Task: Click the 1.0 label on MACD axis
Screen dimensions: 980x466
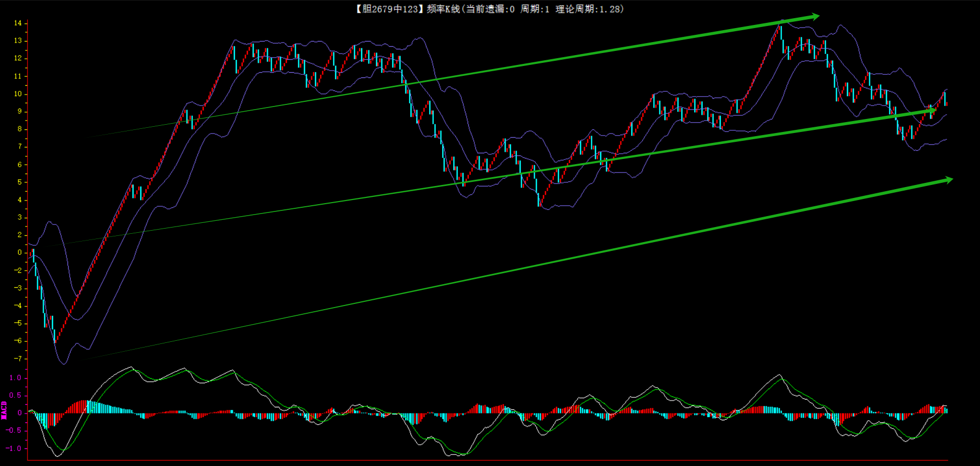Action: [16, 378]
